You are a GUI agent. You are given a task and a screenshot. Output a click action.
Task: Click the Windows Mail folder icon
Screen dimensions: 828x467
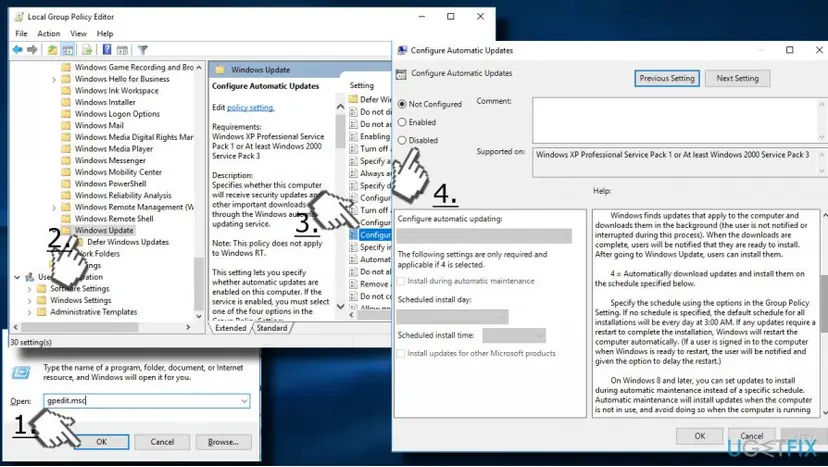point(66,125)
